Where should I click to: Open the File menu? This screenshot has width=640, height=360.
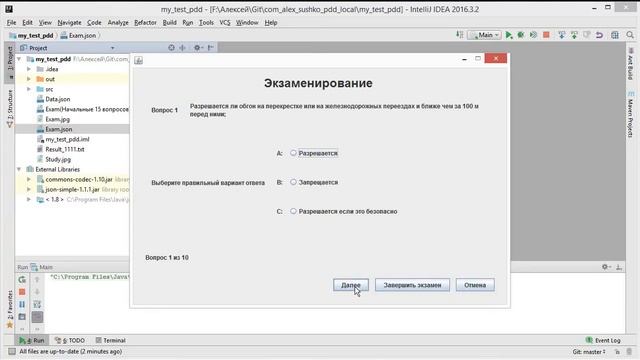coord(11,22)
